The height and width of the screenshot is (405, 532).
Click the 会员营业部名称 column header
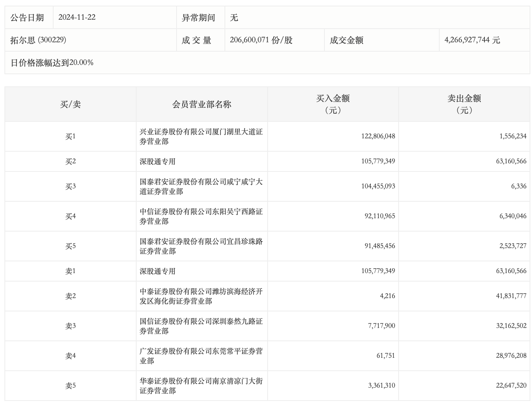click(202, 104)
